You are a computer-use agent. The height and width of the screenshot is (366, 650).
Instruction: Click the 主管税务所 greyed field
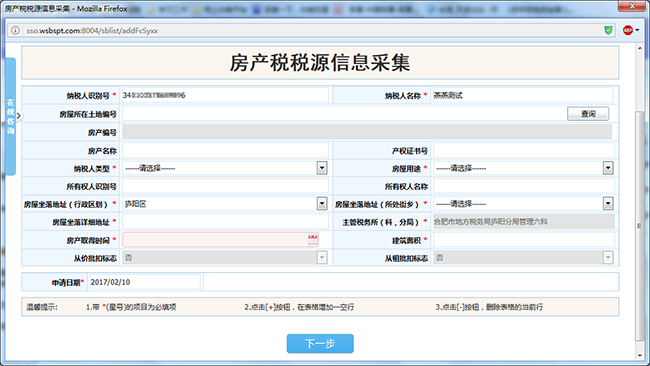(x=524, y=221)
